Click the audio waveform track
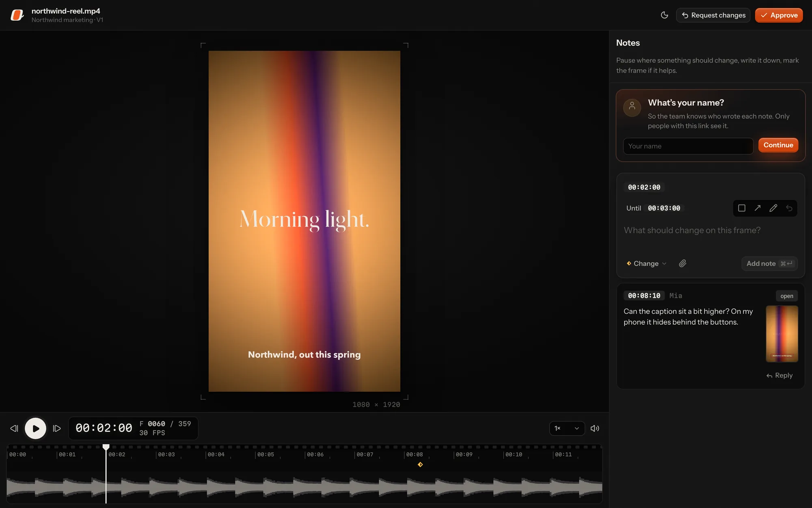 pyautogui.click(x=304, y=487)
